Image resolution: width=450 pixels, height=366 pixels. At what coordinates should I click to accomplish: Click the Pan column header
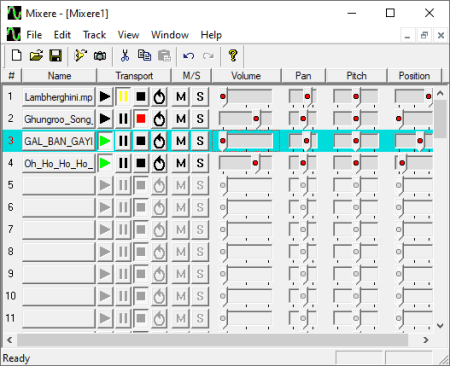click(303, 76)
